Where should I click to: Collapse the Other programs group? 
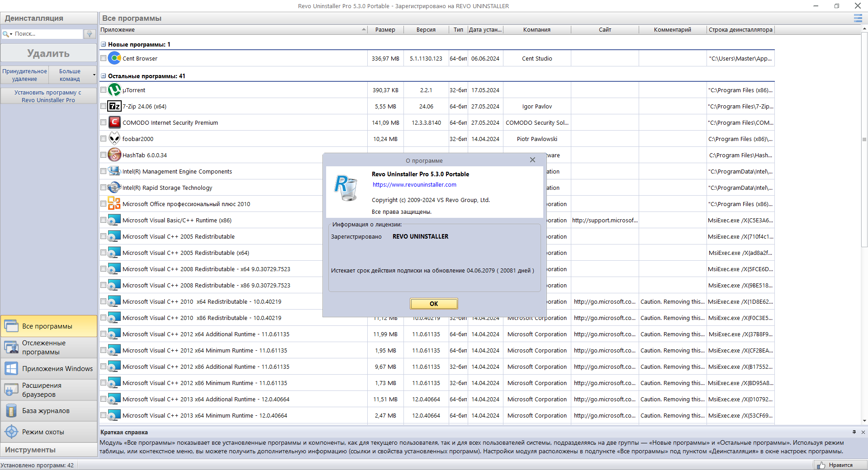pos(103,76)
